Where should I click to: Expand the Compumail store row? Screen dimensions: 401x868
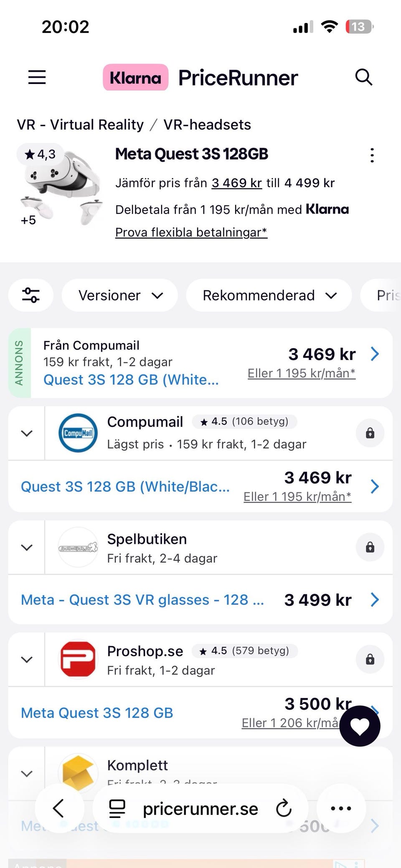(27, 433)
